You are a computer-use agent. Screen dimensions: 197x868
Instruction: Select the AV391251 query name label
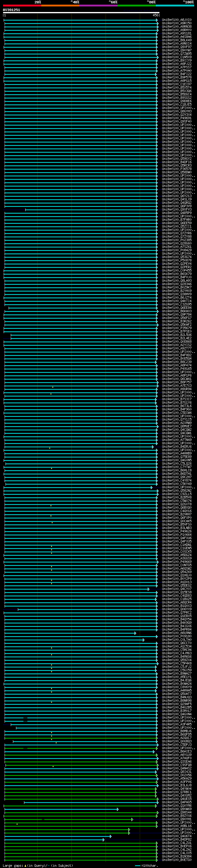[x=11, y=10]
